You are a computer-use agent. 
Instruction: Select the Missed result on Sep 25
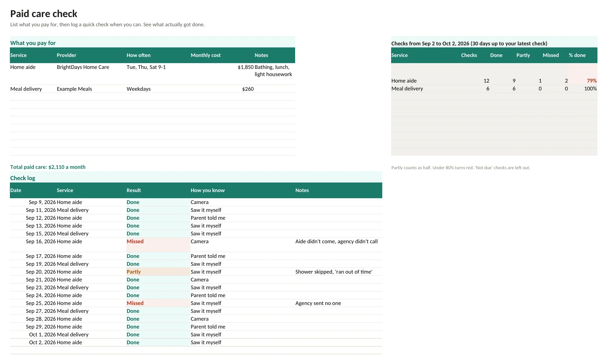click(x=135, y=303)
